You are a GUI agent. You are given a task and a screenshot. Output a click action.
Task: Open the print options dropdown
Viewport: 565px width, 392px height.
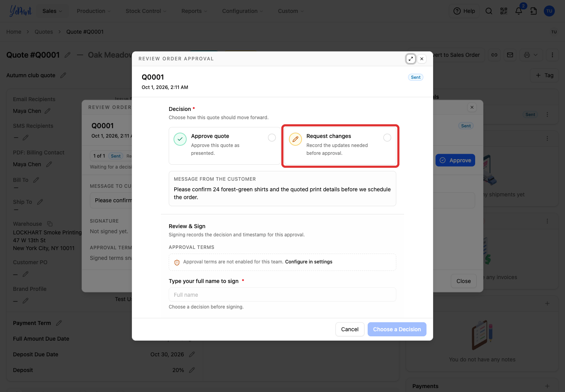[x=531, y=55]
